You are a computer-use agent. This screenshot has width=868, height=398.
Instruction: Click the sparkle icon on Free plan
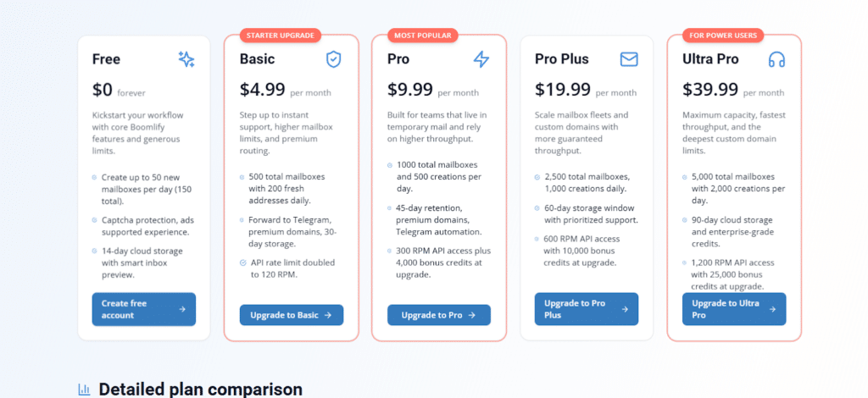point(186,59)
